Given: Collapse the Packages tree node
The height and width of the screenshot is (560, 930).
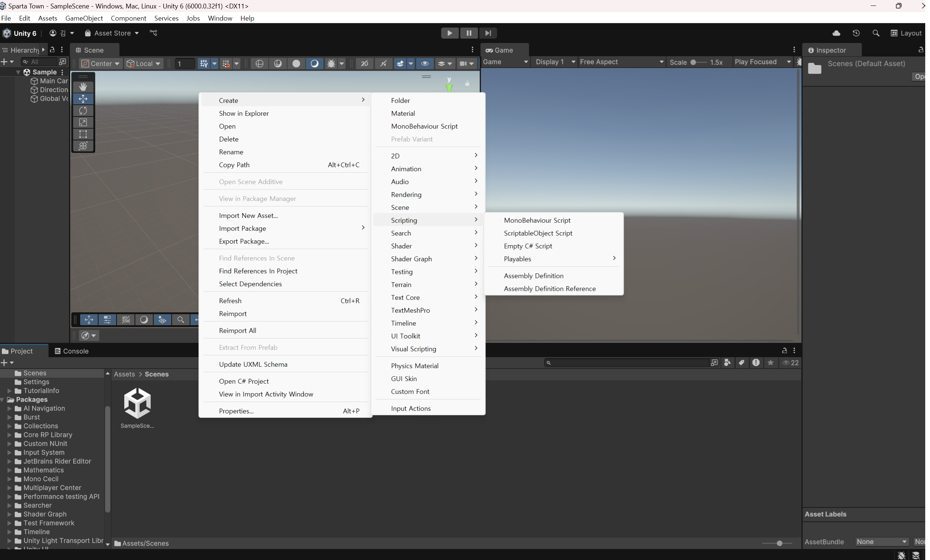Looking at the screenshot, I should (3, 400).
